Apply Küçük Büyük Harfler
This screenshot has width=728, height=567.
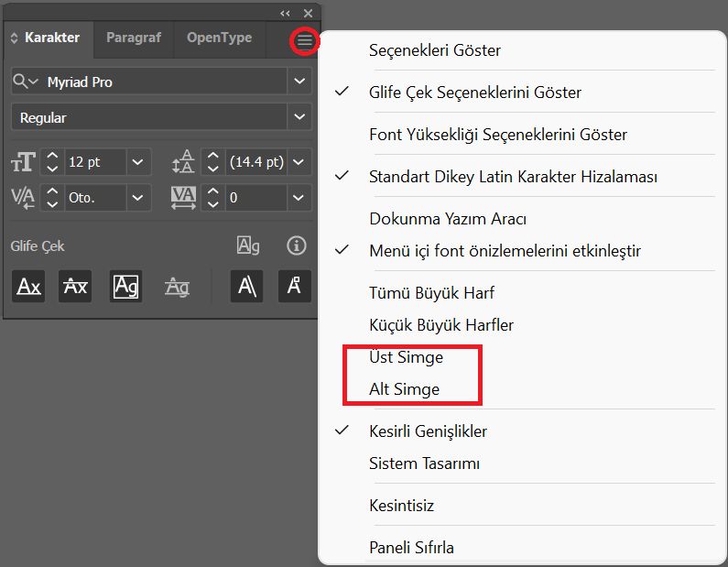(x=522, y=325)
